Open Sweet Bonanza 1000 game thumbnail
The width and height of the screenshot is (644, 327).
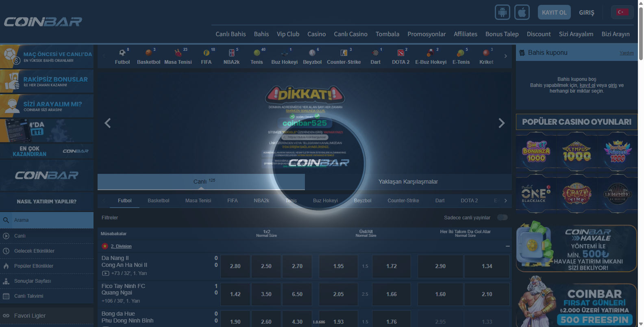(x=536, y=152)
